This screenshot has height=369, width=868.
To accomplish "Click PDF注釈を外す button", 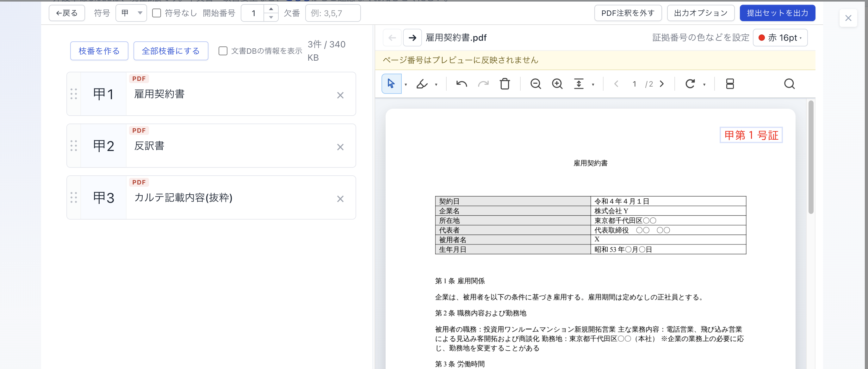I will 628,13.
